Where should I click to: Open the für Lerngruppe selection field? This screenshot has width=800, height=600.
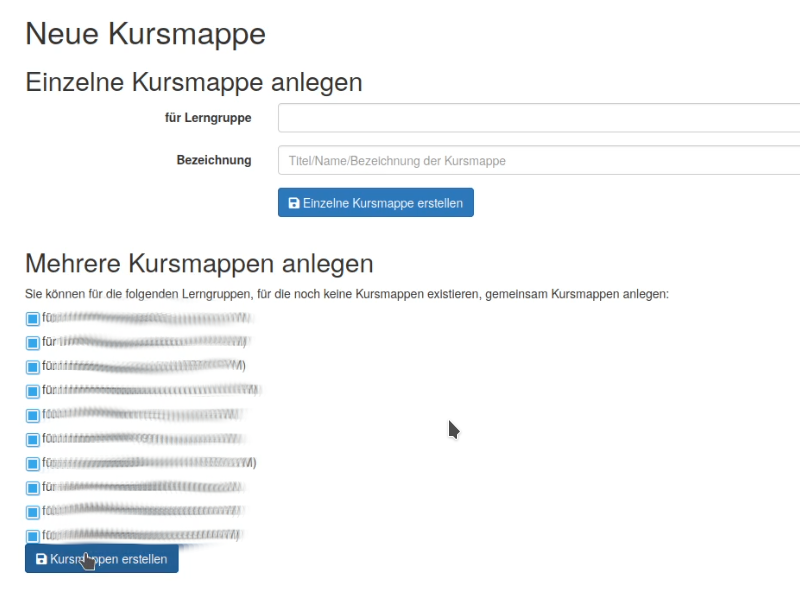(538, 118)
